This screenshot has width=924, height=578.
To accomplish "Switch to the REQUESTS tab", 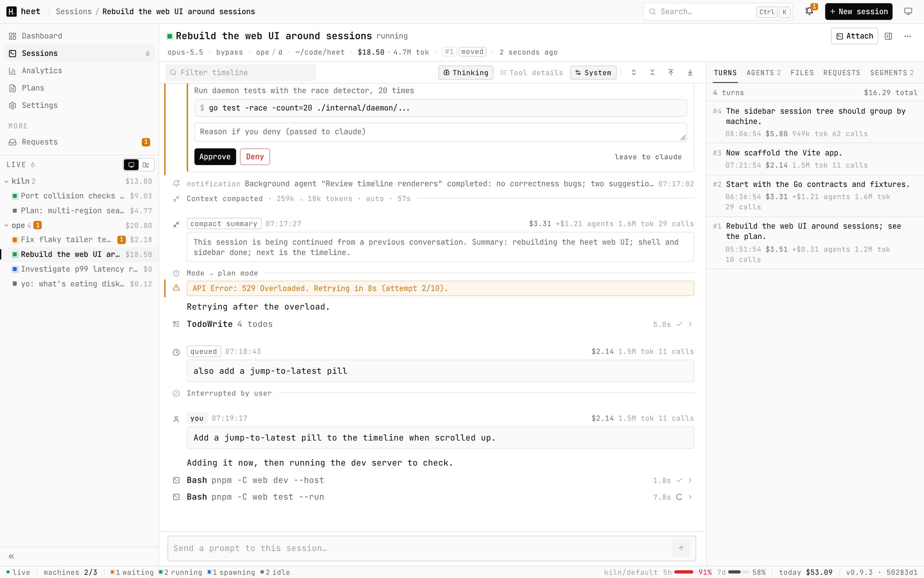I will (x=842, y=73).
